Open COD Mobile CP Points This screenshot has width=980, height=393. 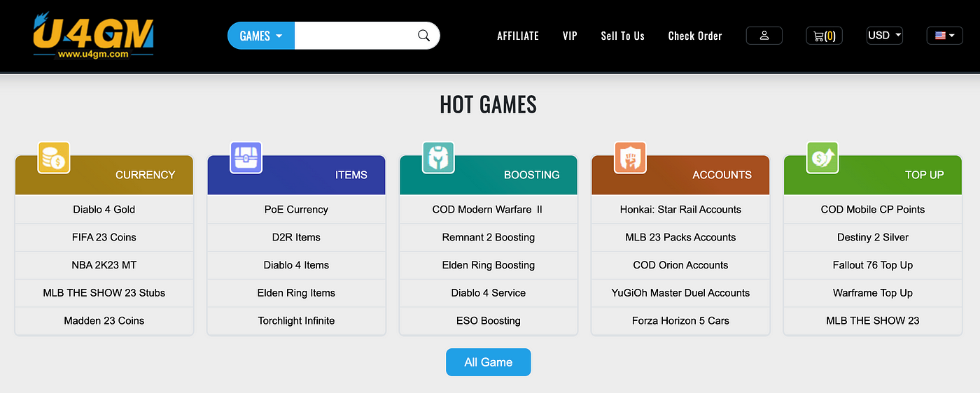873,209
